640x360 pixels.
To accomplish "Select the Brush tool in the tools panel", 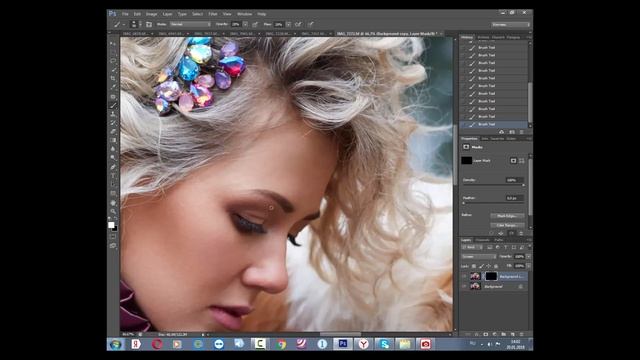I will point(113,106).
